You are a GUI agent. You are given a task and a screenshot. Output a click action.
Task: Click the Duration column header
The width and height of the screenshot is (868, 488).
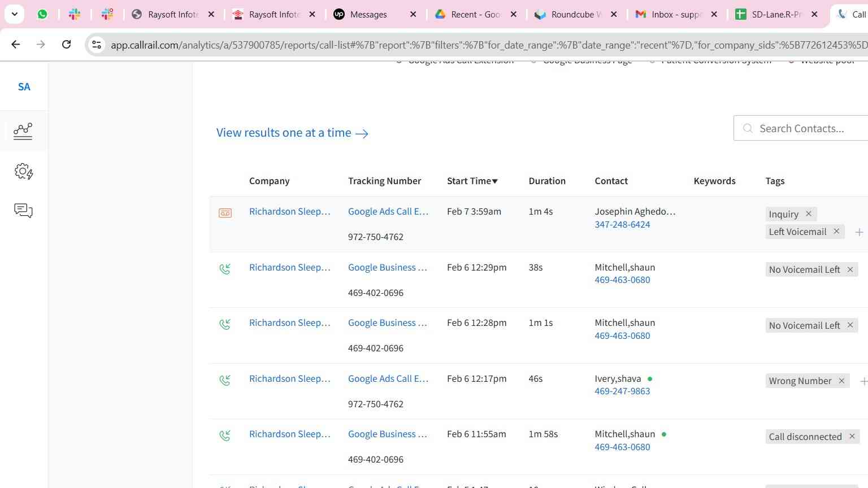tap(547, 181)
